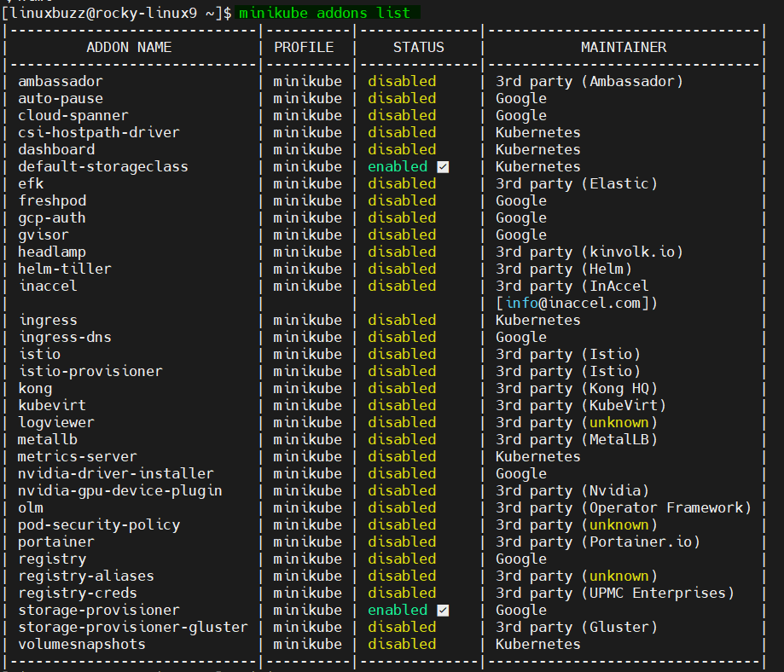Viewport: 784px width, 672px height.
Task: Click '3rd party (Nvidia)' maintainer text
Action: click(572, 490)
